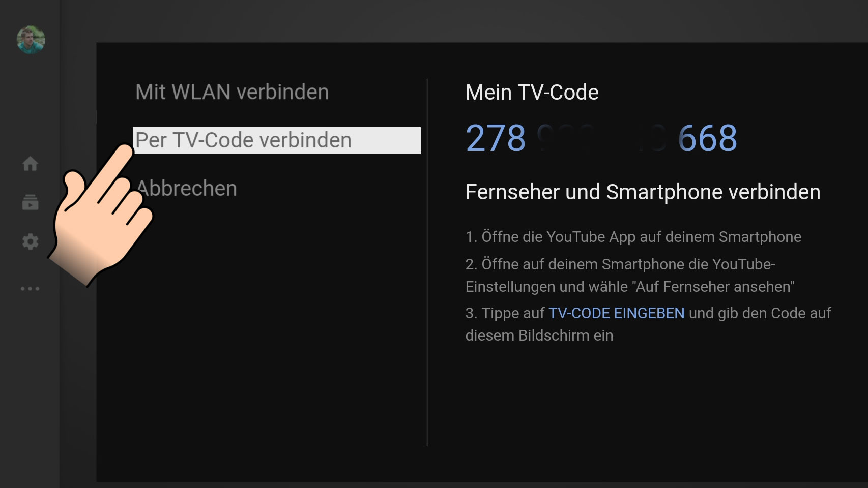This screenshot has width=868, height=488.
Task: Open Settings with the gear icon
Action: 30,241
